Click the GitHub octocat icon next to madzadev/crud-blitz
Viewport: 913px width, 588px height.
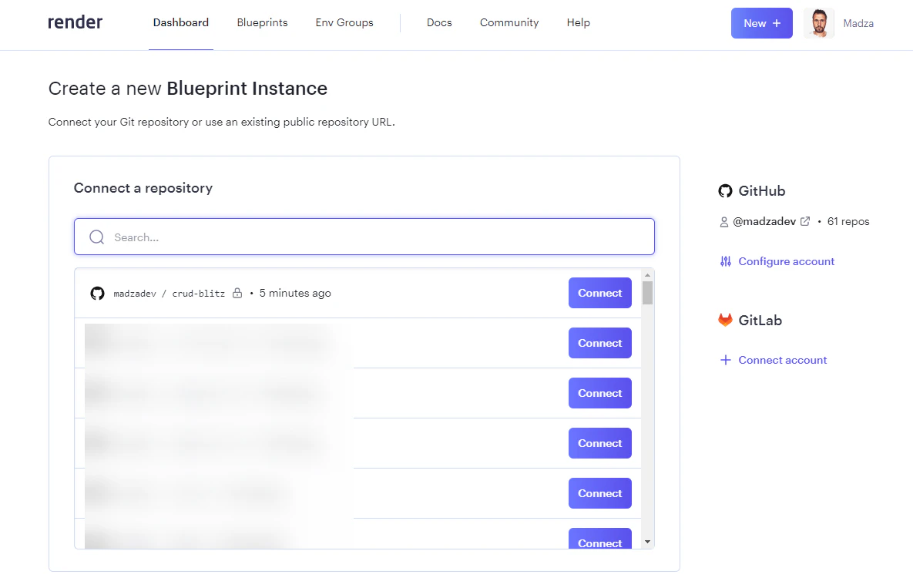pos(96,293)
